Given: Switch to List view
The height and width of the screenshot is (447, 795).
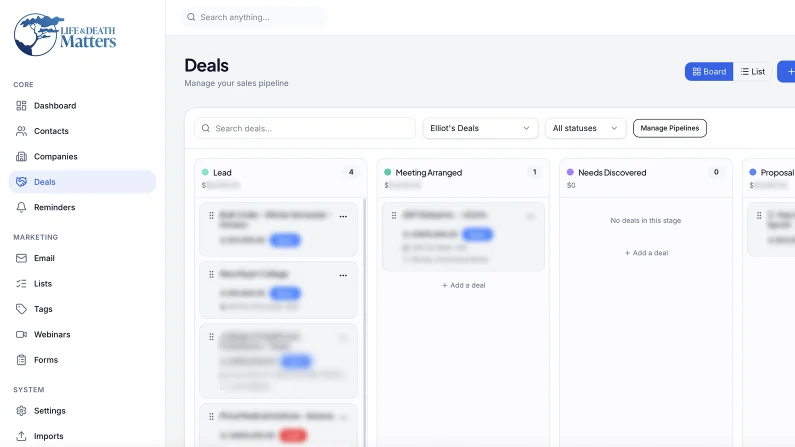Looking at the screenshot, I should [x=753, y=71].
